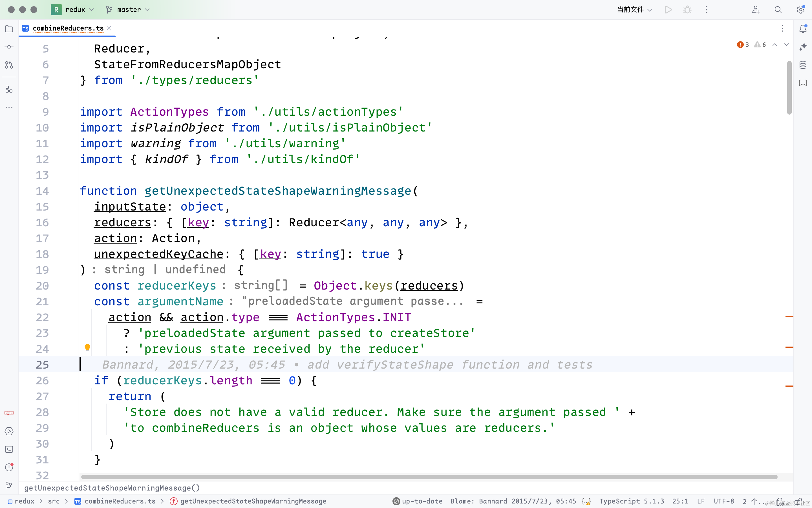The image size is (812, 508).
Task: Click line number 26 in gutter
Action: 42,381
